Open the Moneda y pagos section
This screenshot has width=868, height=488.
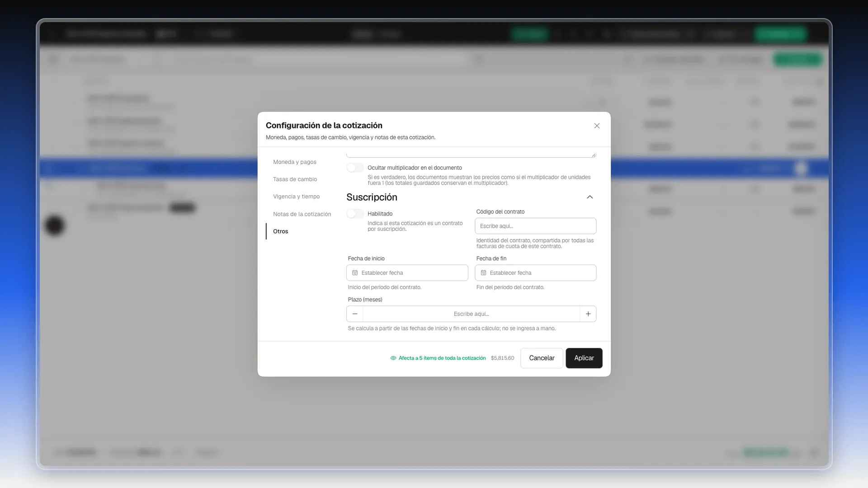295,162
